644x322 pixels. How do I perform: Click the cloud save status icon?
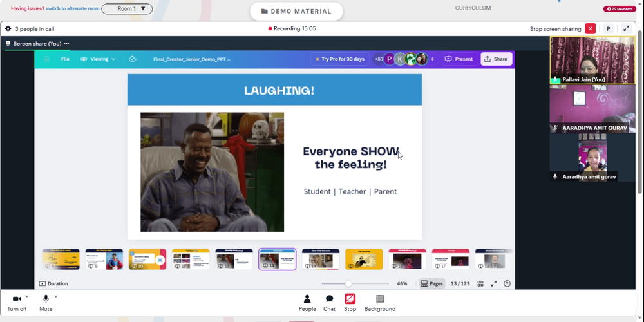pyautogui.click(x=132, y=59)
